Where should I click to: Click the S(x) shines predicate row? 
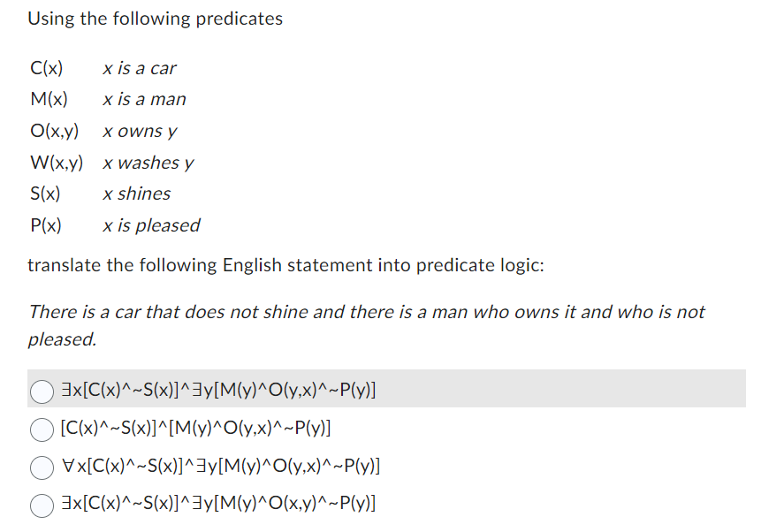[x=45, y=194]
